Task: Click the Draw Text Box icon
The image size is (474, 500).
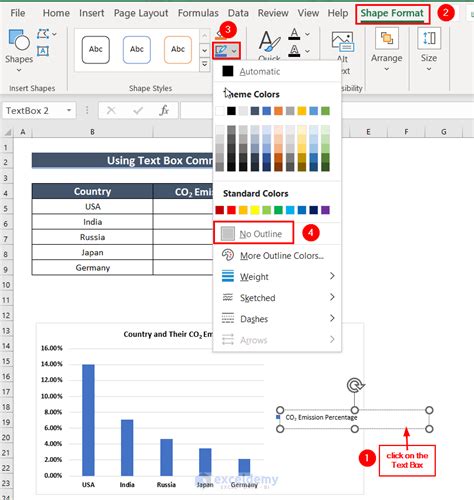Action: [43, 51]
